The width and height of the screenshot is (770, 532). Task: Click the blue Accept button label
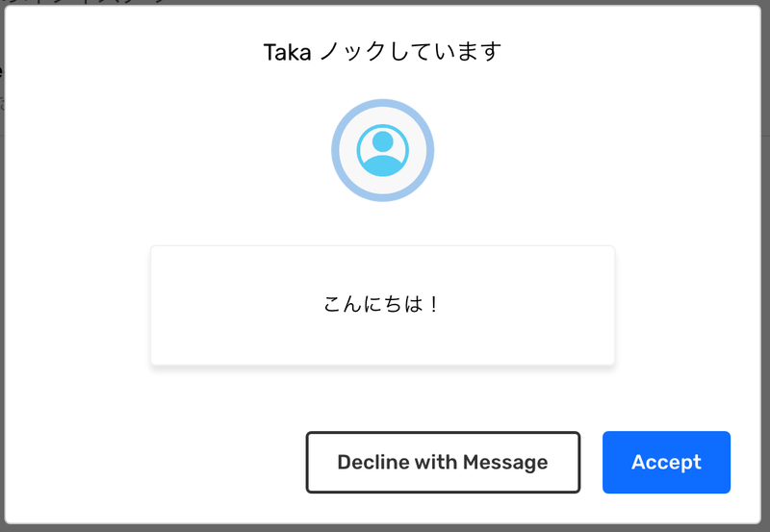(666, 462)
